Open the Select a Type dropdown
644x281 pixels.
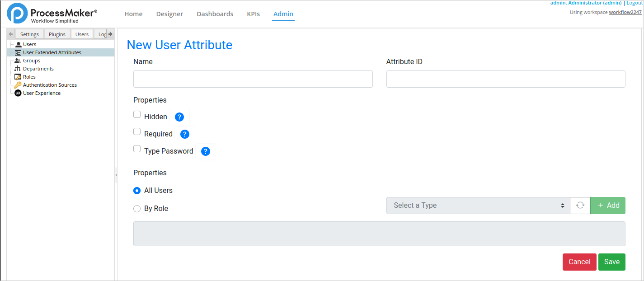point(478,206)
